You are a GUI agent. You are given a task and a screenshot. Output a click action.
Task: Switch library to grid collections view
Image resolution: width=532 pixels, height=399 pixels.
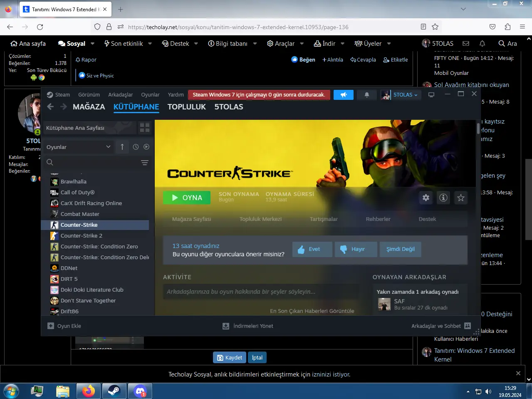[145, 128]
